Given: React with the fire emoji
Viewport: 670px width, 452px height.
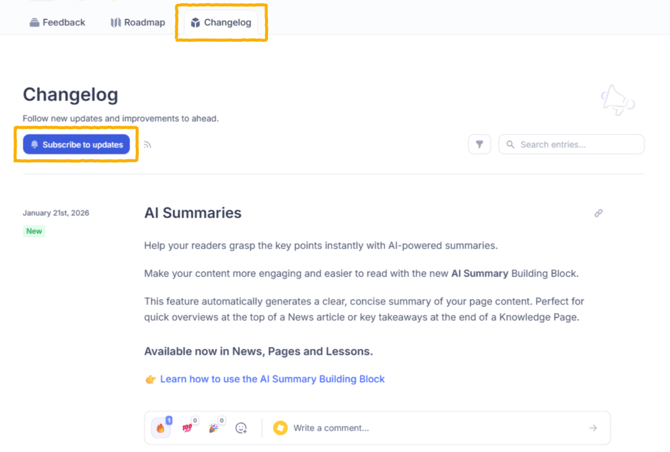Looking at the screenshot, I should click(160, 428).
